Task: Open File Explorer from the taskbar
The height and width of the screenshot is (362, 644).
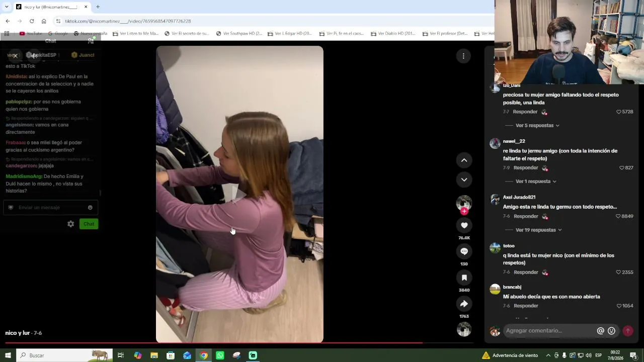Action: pos(154,355)
